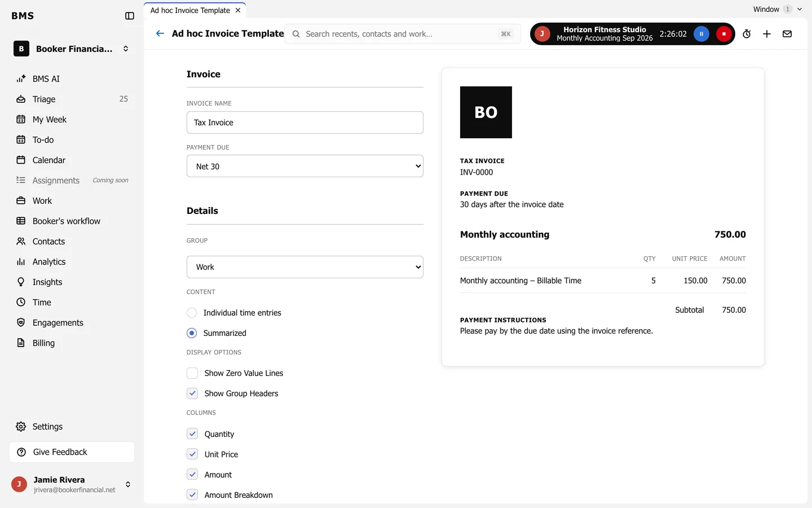This screenshot has width=812, height=508.
Task: Uncheck the Amount column checkbox
Action: click(x=192, y=474)
